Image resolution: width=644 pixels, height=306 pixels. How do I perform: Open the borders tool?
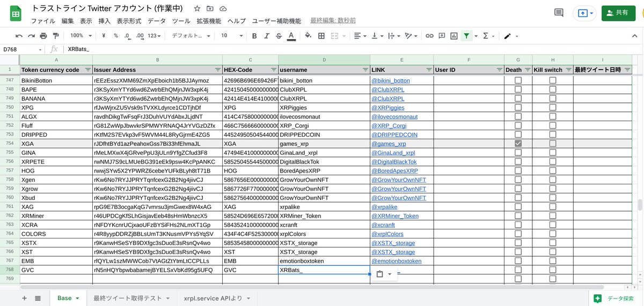[321, 36]
